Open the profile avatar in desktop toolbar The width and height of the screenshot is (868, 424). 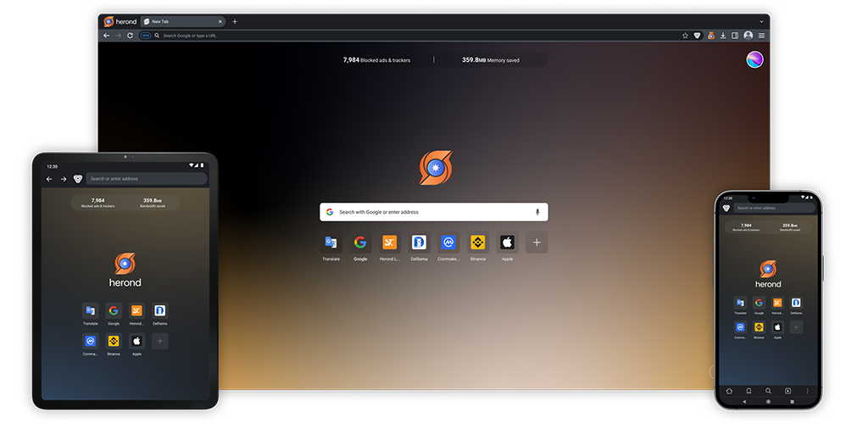click(x=748, y=36)
